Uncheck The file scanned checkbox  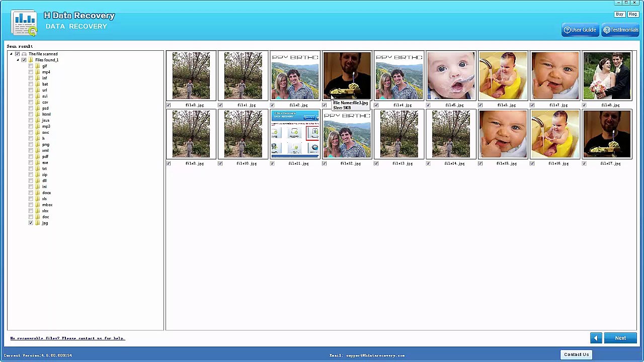pyautogui.click(x=17, y=54)
